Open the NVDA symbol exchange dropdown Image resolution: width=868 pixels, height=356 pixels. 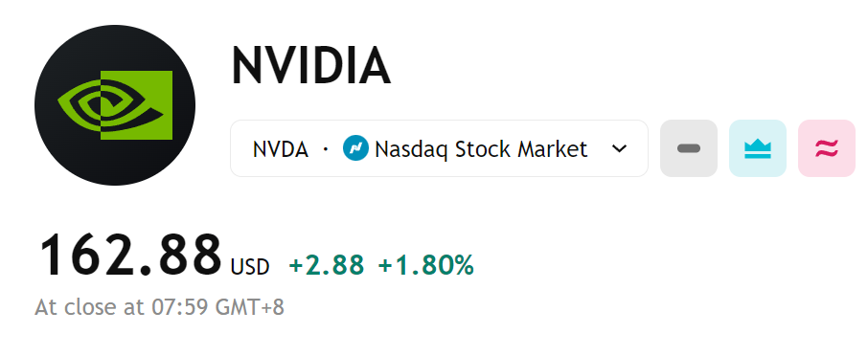coord(439,148)
